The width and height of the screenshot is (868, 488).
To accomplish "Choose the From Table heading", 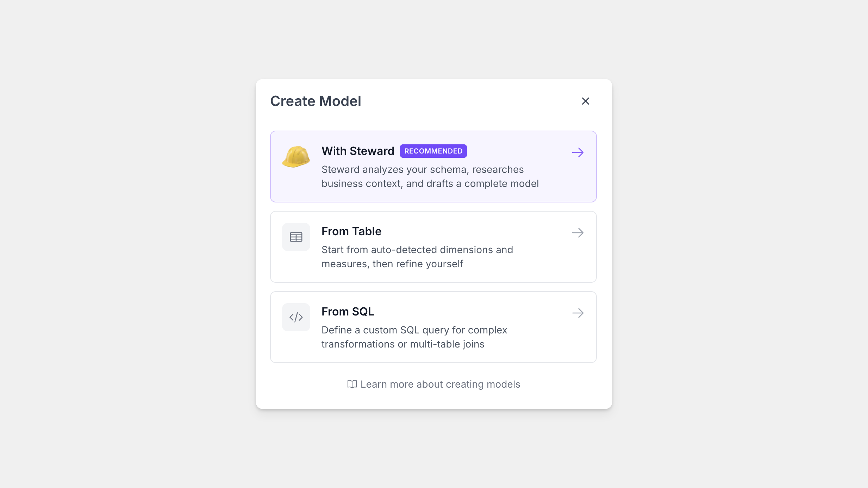I will coord(351,231).
